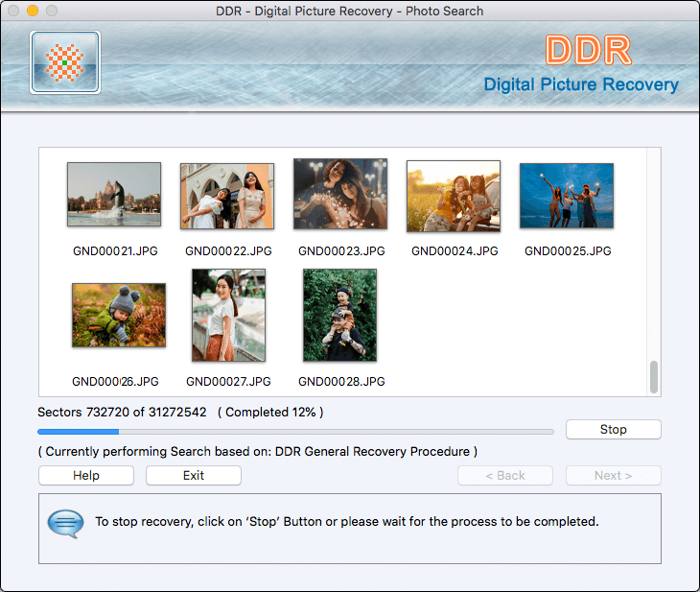The image size is (700, 592).
Task: Select the GND00022.JPG thumbnail
Action: coord(227,196)
